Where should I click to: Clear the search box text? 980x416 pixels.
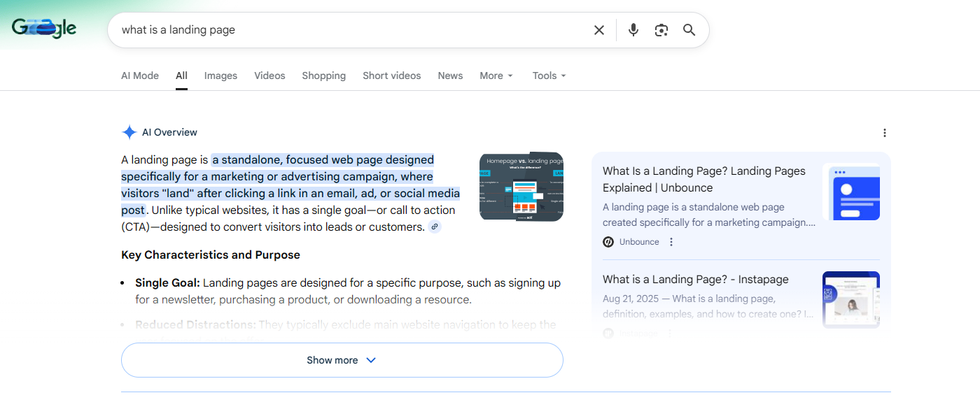pyautogui.click(x=599, y=30)
